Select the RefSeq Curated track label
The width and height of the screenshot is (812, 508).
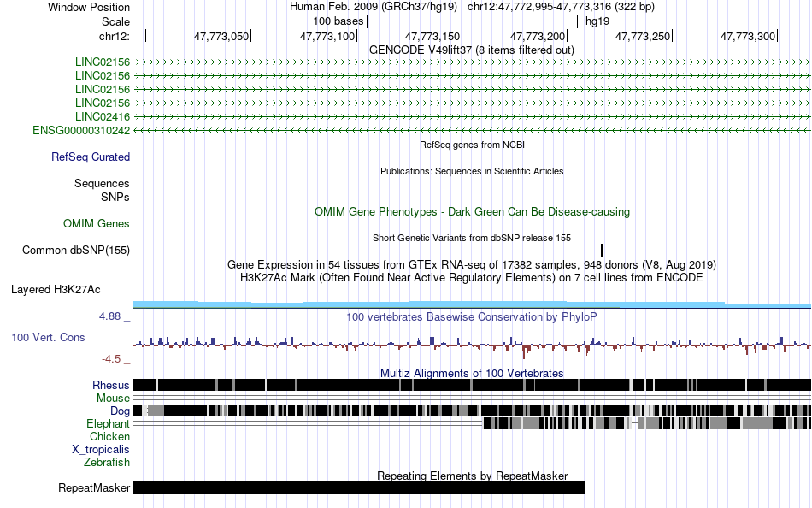point(91,157)
